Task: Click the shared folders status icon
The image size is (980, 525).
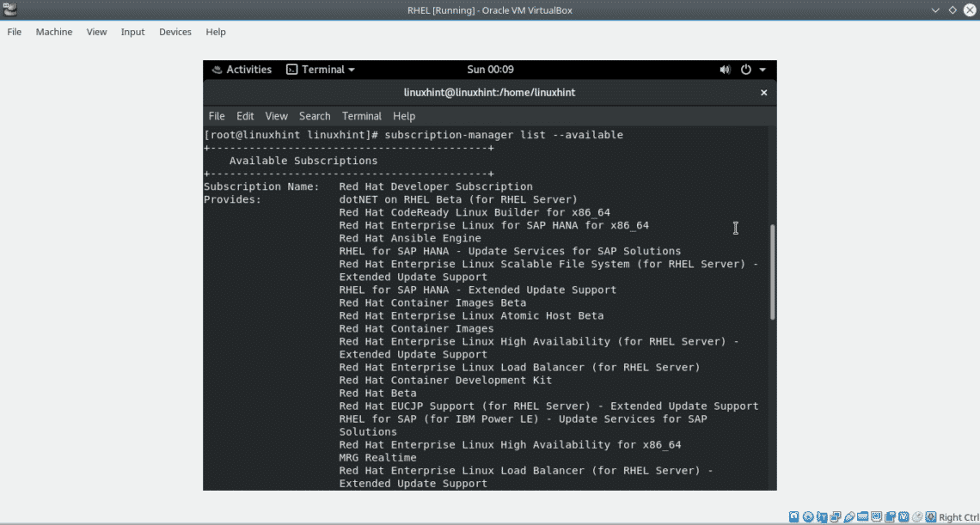Action: pos(862,517)
